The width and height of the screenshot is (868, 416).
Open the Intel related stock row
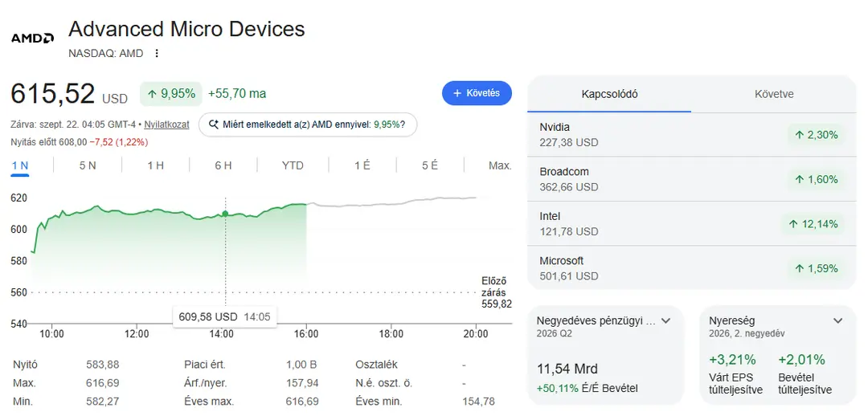point(691,223)
